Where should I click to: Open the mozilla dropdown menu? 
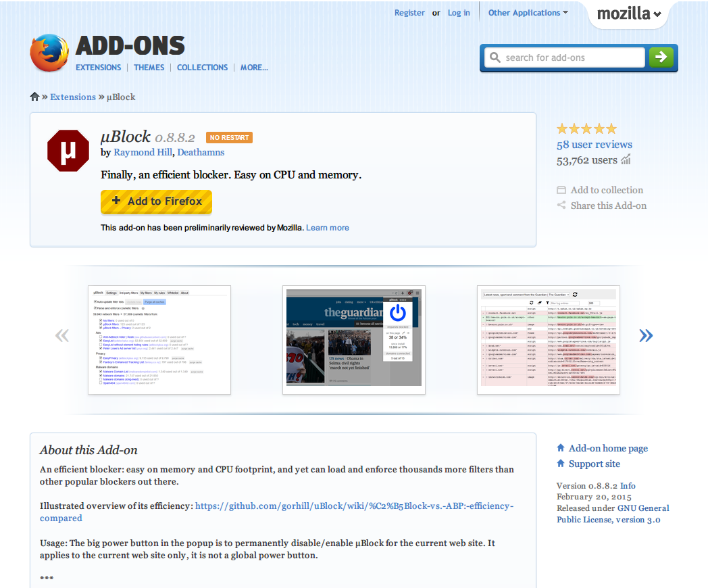point(628,12)
